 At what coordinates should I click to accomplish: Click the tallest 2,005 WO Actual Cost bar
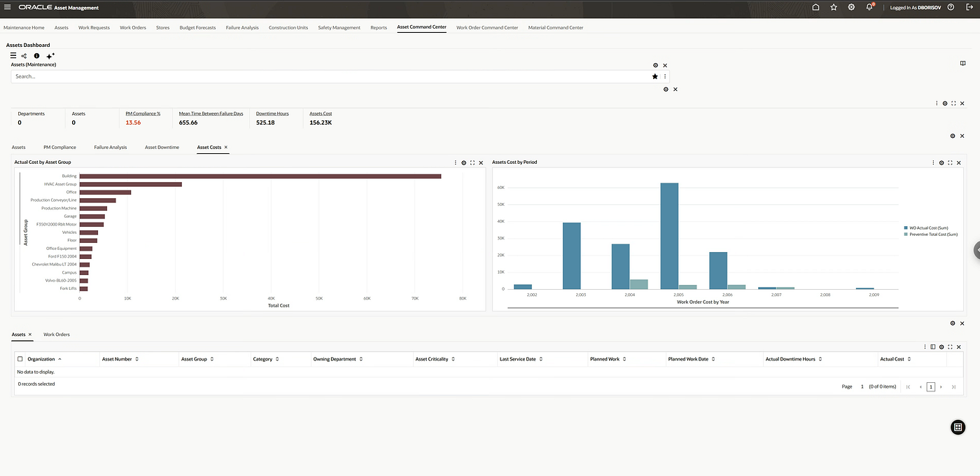coord(669,236)
